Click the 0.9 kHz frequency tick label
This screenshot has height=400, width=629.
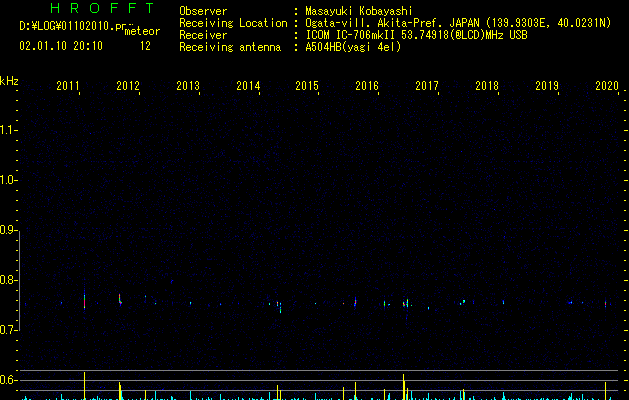[8, 230]
